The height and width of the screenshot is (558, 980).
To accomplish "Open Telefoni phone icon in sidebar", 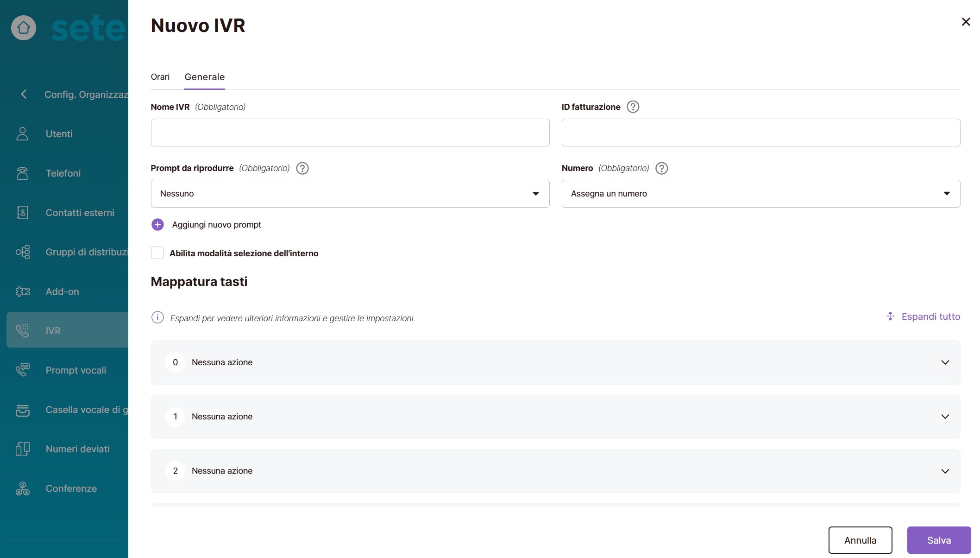I will click(x=22, y=173).
